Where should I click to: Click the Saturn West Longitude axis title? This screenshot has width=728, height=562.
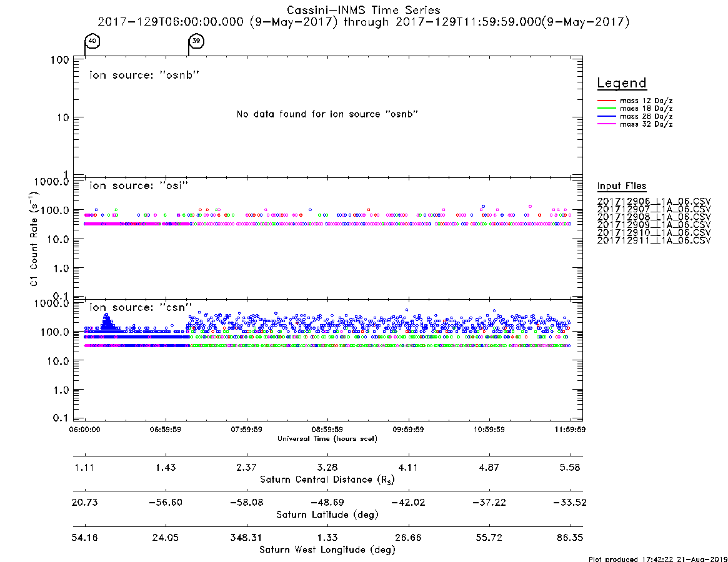(327, 550)
